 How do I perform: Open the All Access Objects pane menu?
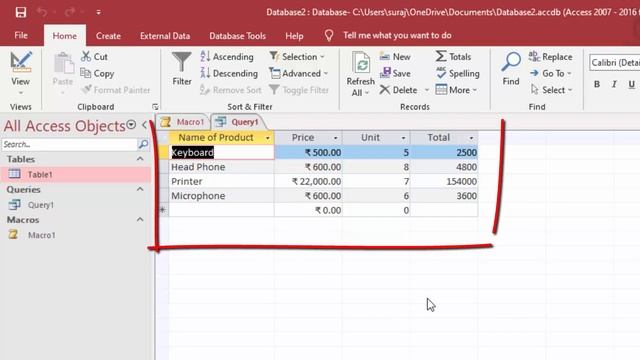[131, 125]
